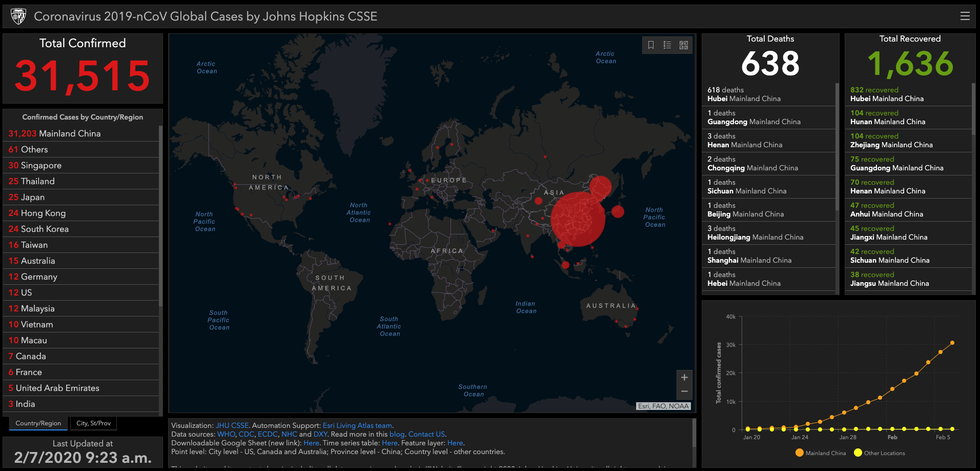This screenshot has height=471, width=980.
Task: Toggle the Other Locations legend series
Action: (880, 453)
